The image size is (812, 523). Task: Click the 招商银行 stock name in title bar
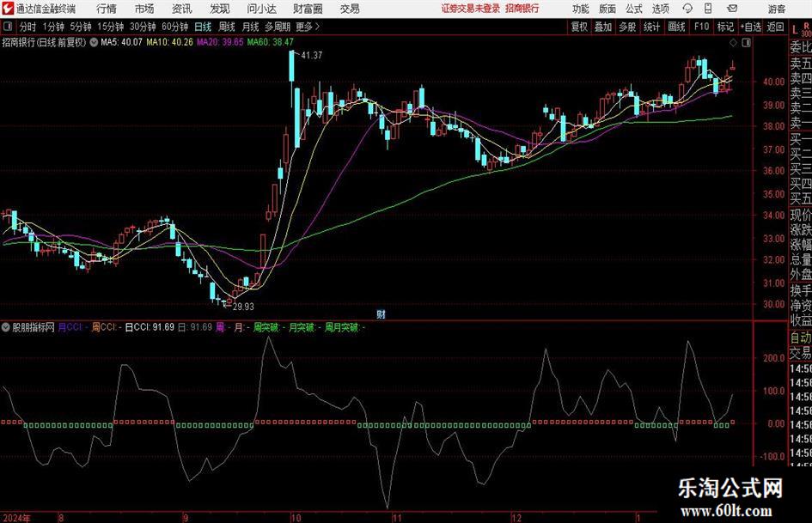click(522, 9)
